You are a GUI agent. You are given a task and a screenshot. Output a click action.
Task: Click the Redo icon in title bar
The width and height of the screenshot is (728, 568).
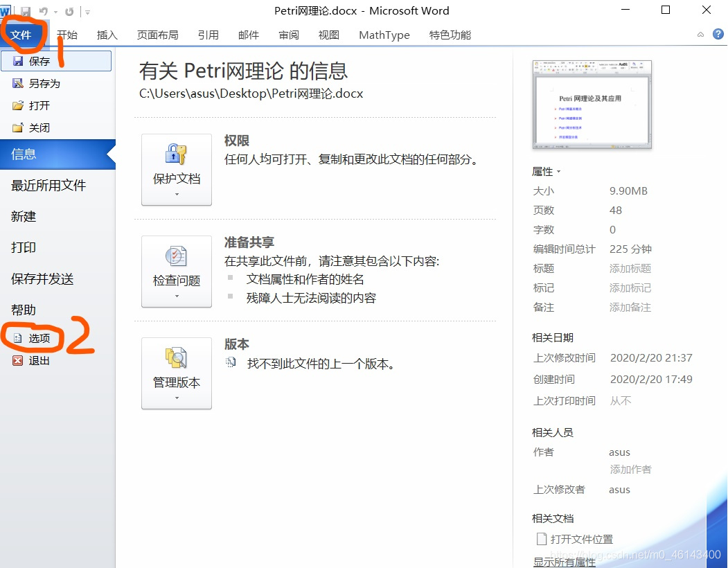click(x=69, y=12)
